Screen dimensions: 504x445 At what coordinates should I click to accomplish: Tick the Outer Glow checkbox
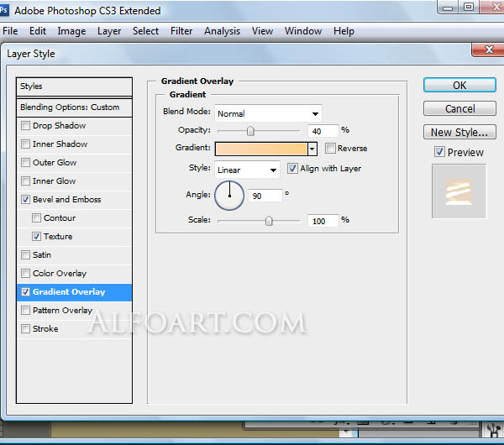click(25, 163)
